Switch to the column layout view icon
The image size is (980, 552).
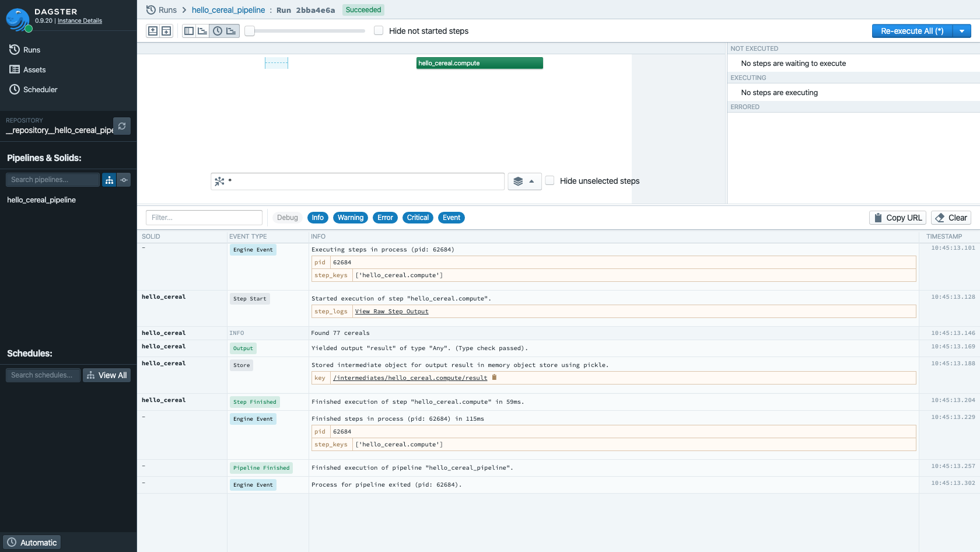click(189, 31)
